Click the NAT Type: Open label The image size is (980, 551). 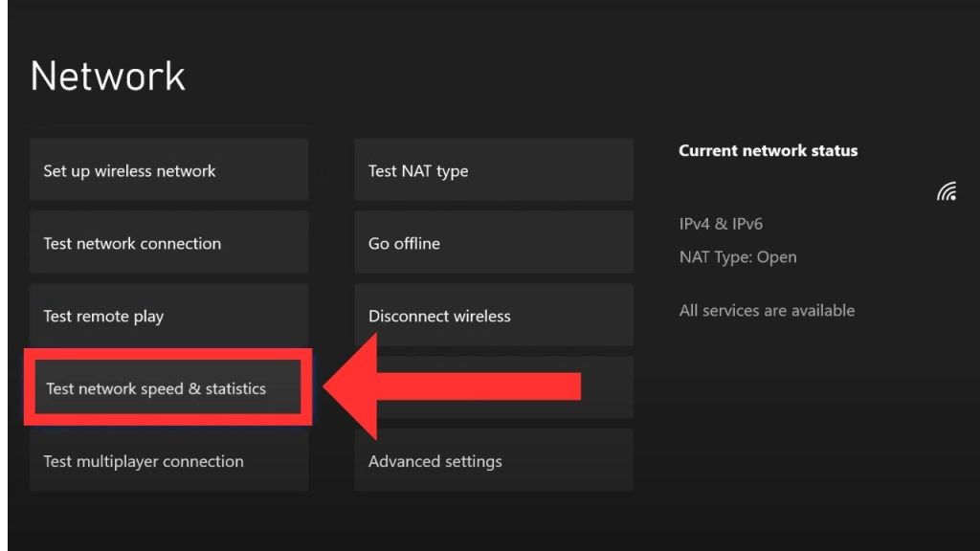(737, 257)
